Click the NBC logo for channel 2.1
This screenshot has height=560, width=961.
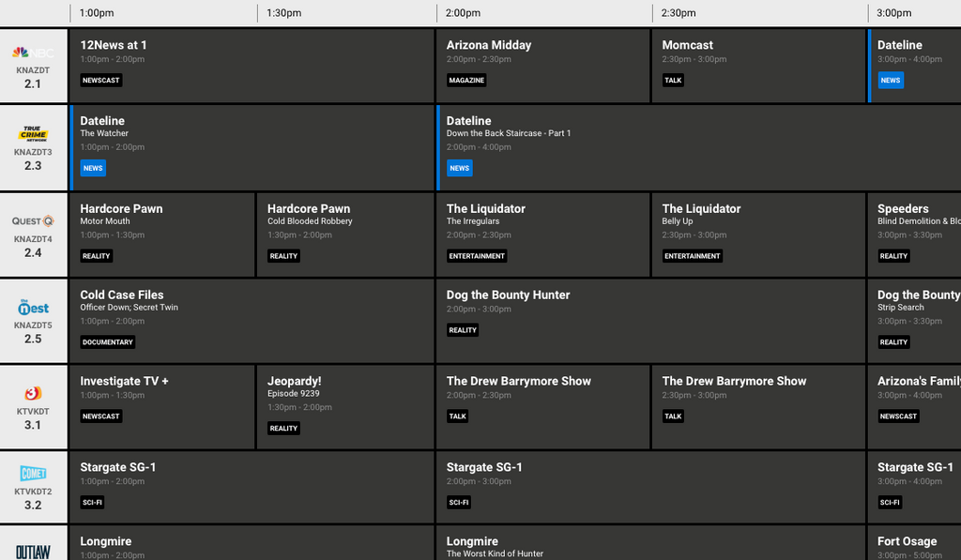coord(33,53)
